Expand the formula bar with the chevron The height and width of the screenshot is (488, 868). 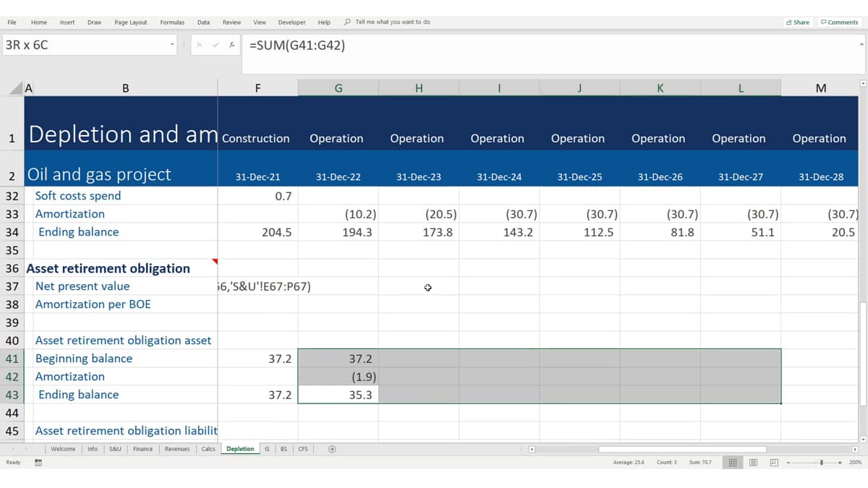click(x=861, y=45)
